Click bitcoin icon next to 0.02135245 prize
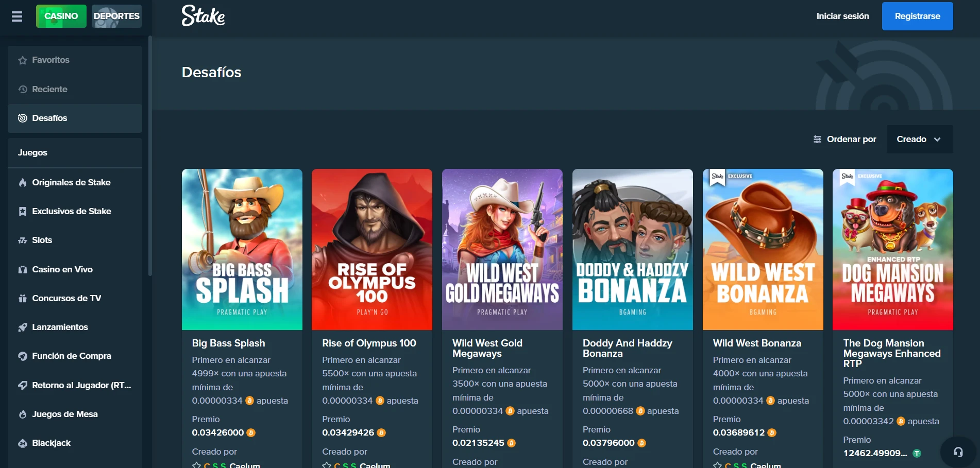 pos(511,443)
